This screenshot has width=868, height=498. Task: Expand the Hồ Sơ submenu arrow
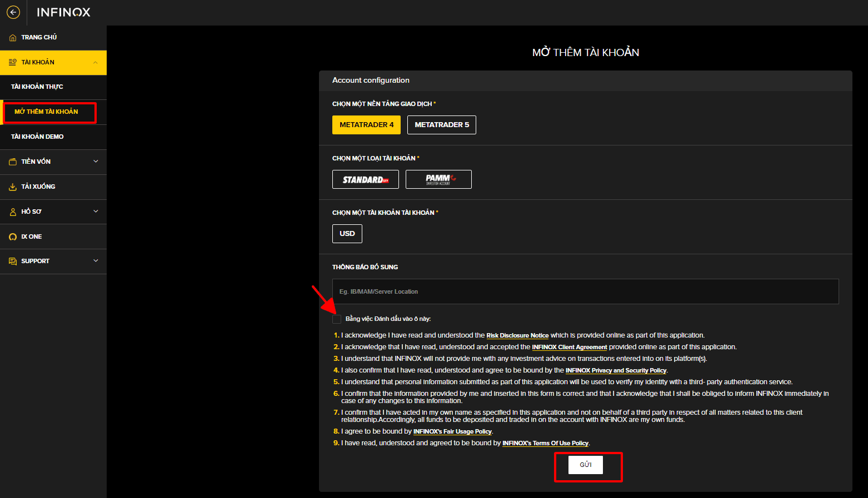click(x=96, y=212)
